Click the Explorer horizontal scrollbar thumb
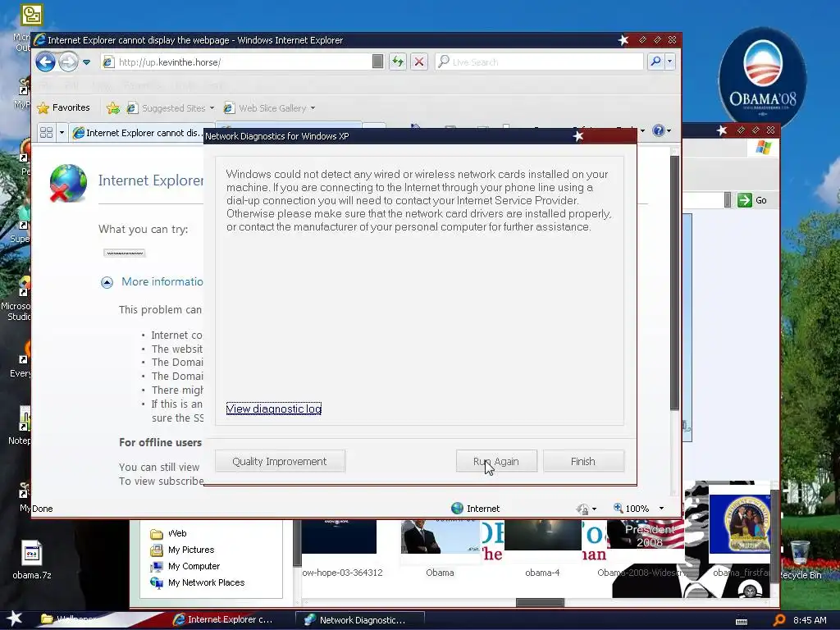The height and width of the screenshot is (630, 840). click(x=540, y=603)
